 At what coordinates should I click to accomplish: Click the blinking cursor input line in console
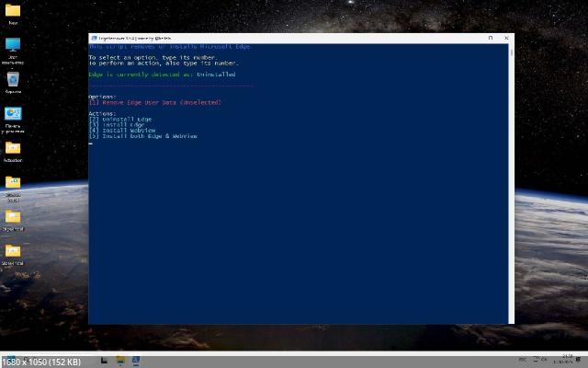click(91, 144)
